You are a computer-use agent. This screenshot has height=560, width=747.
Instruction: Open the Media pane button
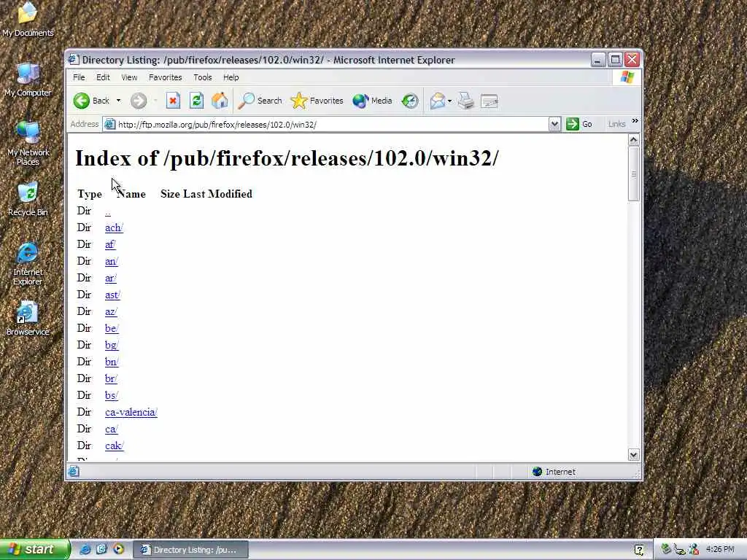(x=372, y=101)
